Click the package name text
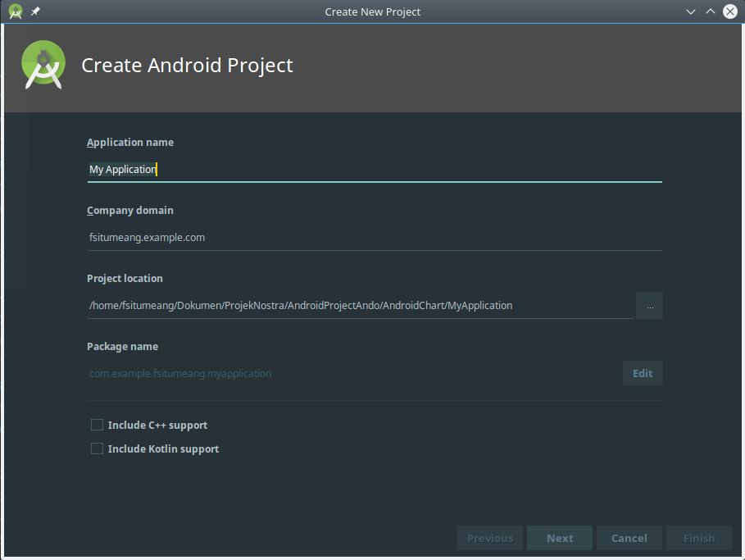The image size is (745, 560). pos(180,374)
